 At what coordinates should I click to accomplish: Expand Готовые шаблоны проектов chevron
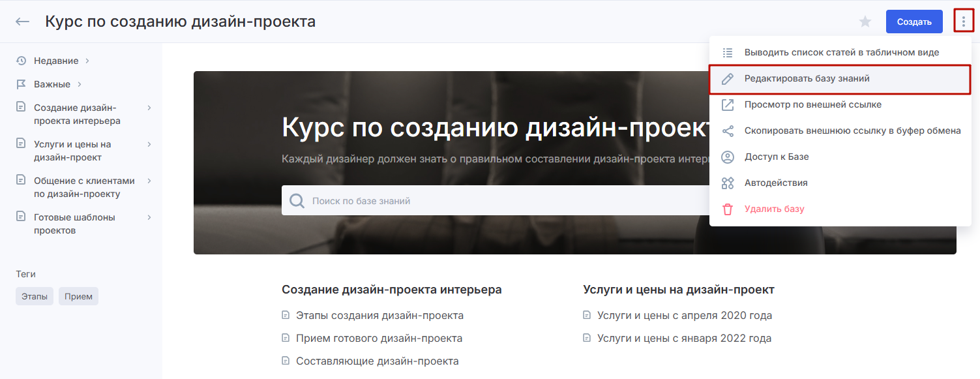coord(149,217)
